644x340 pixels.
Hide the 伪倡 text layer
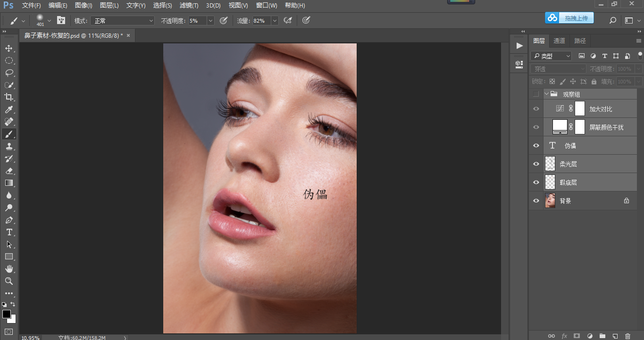click(x=536, y=146)
